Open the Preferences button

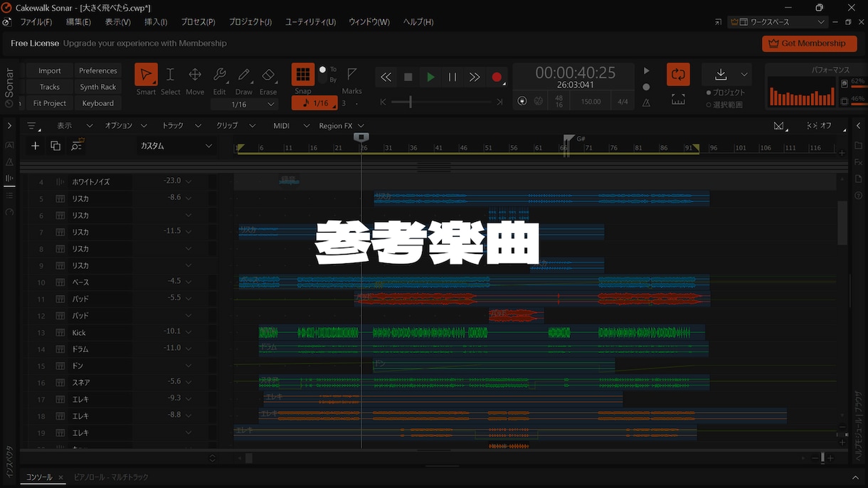[98, 70]
